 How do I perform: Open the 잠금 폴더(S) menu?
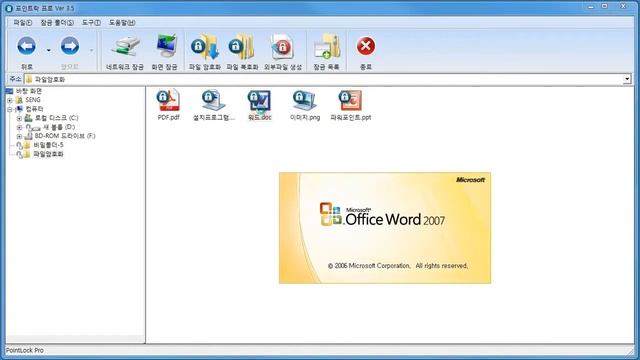tap(57, 22)
